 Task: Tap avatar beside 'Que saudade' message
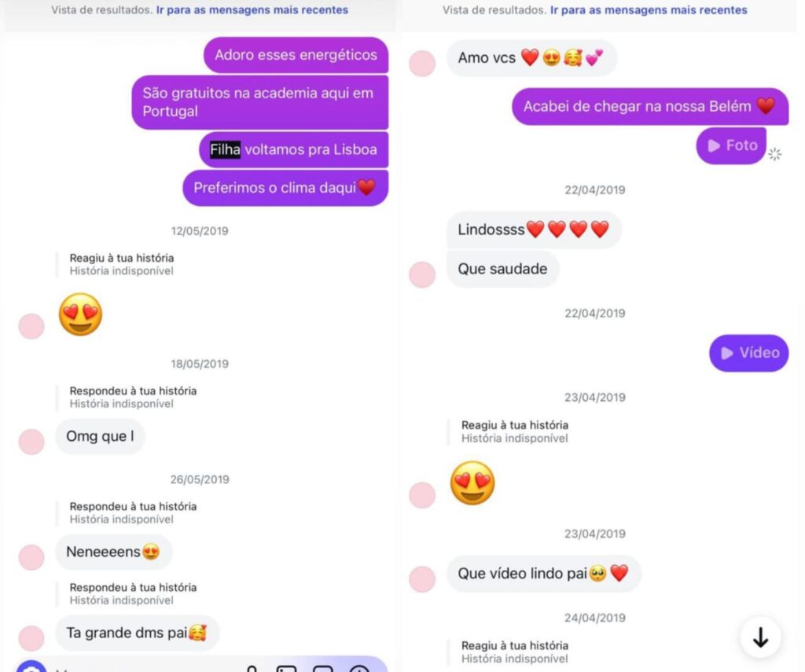click(422, 274)
